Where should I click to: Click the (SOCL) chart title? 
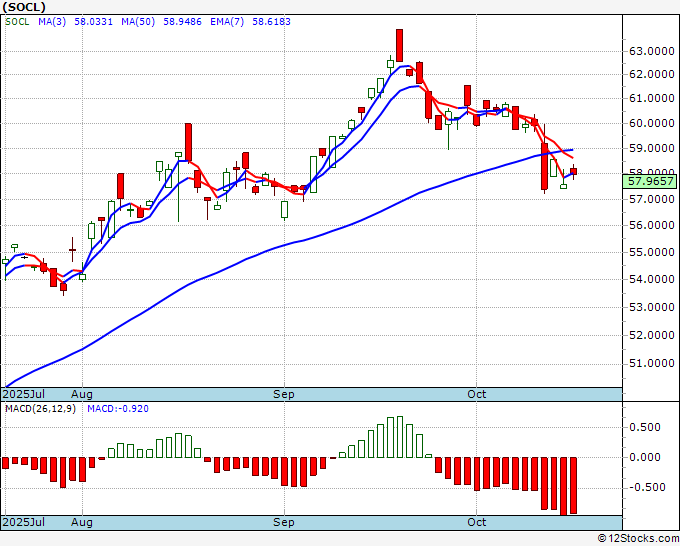(24, 7)
